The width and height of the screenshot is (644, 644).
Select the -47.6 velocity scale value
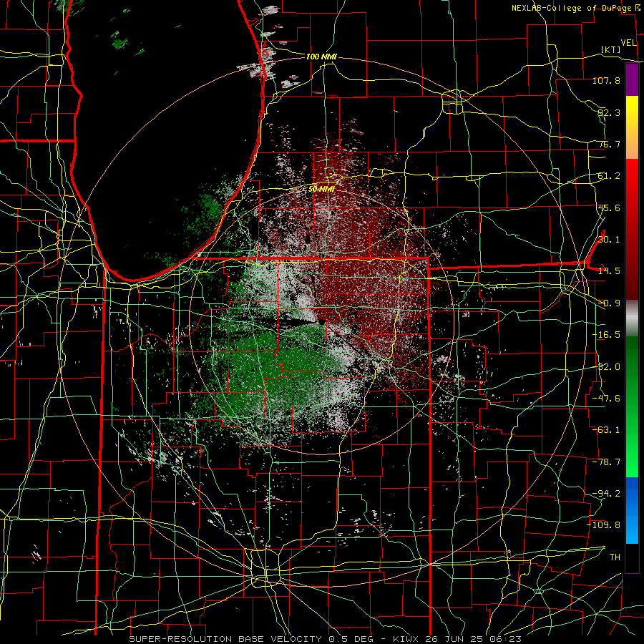(606, 399)
